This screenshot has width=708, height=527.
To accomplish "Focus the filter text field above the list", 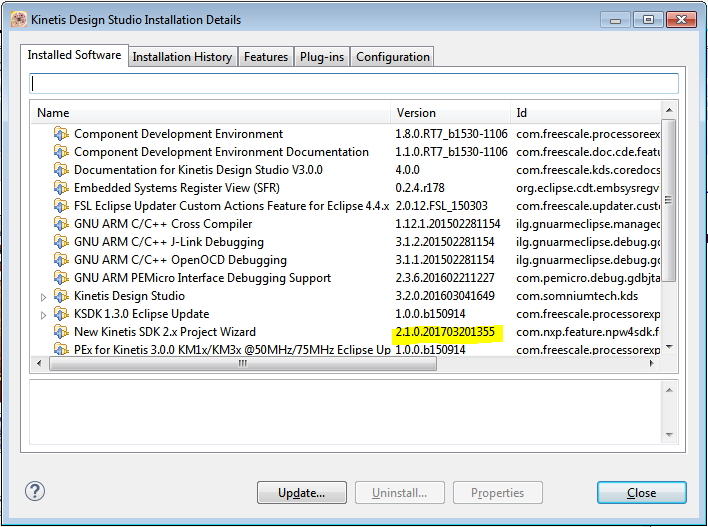I will point(354,84).
